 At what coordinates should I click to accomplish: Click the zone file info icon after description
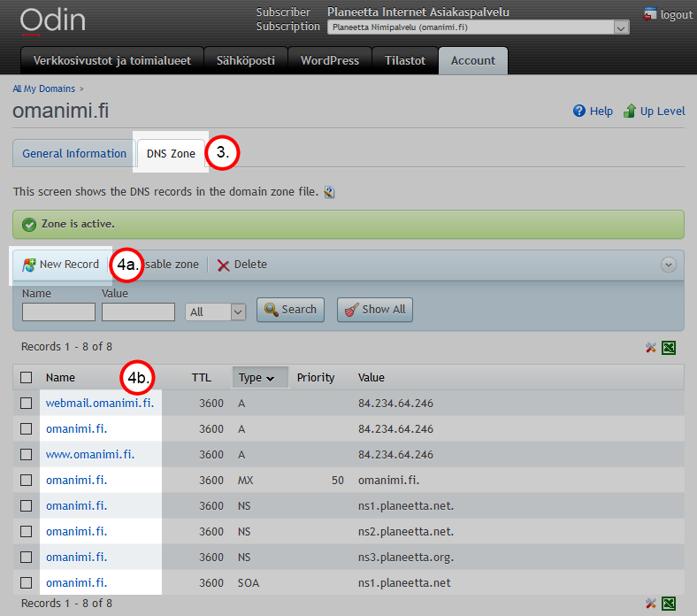click(329, 192)
